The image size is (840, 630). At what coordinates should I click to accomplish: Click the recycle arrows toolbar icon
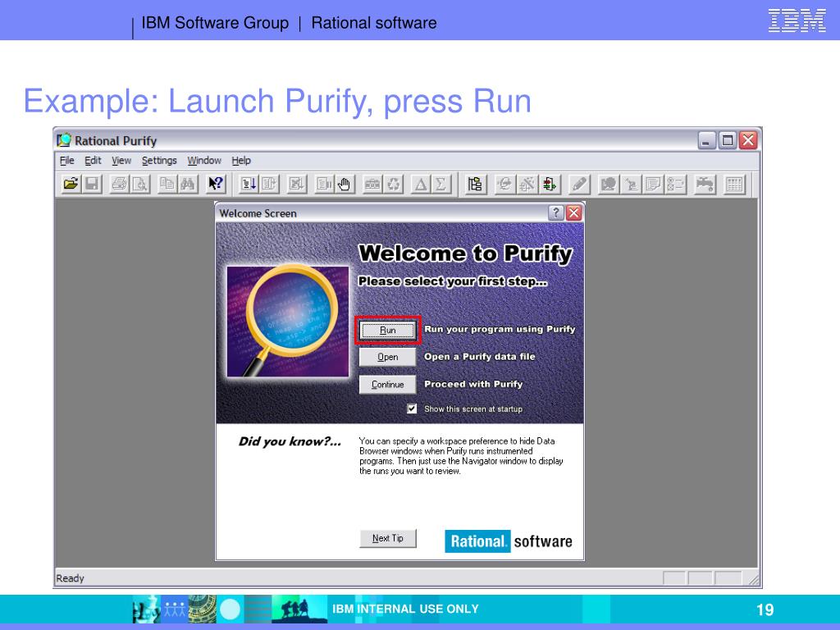tap(394, 185)
